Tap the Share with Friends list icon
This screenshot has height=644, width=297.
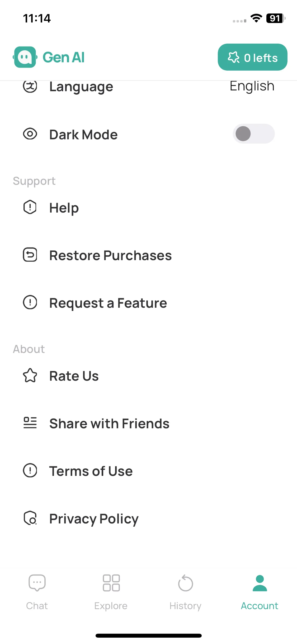point(30,423)
